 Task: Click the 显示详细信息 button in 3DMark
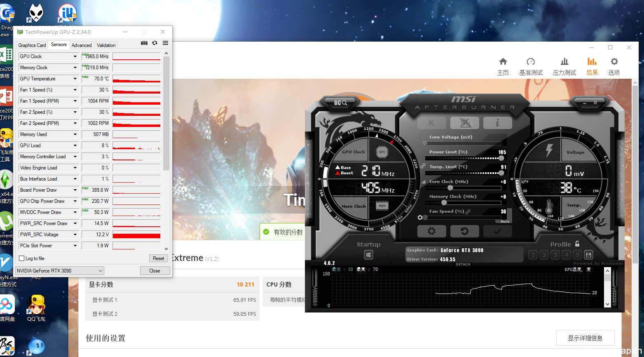click(585, 338)
